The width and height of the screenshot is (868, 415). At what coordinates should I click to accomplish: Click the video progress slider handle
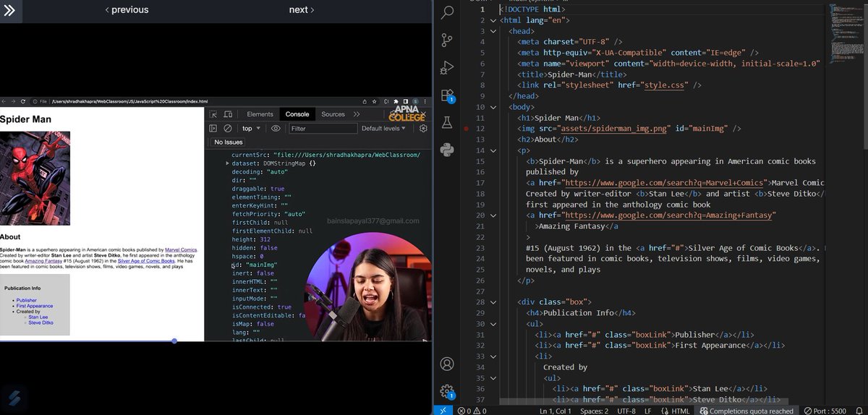tap(174, 341)
